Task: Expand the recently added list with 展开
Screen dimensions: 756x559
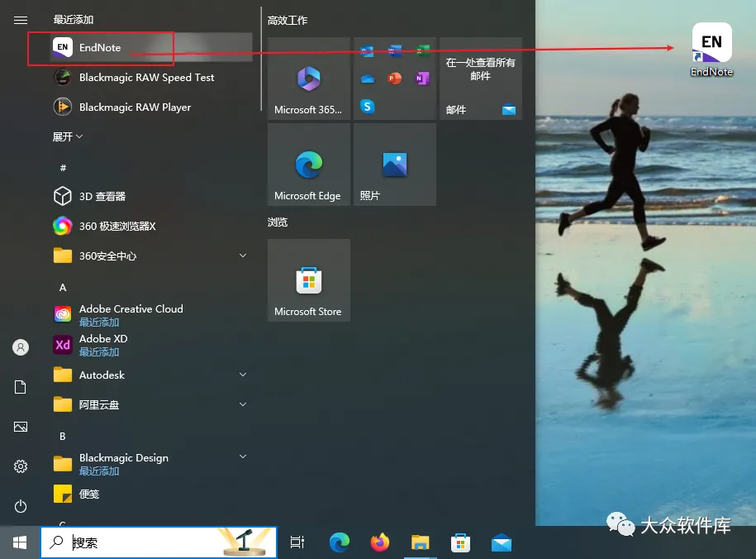Action: pyautogui.click(x=68, y=136)
